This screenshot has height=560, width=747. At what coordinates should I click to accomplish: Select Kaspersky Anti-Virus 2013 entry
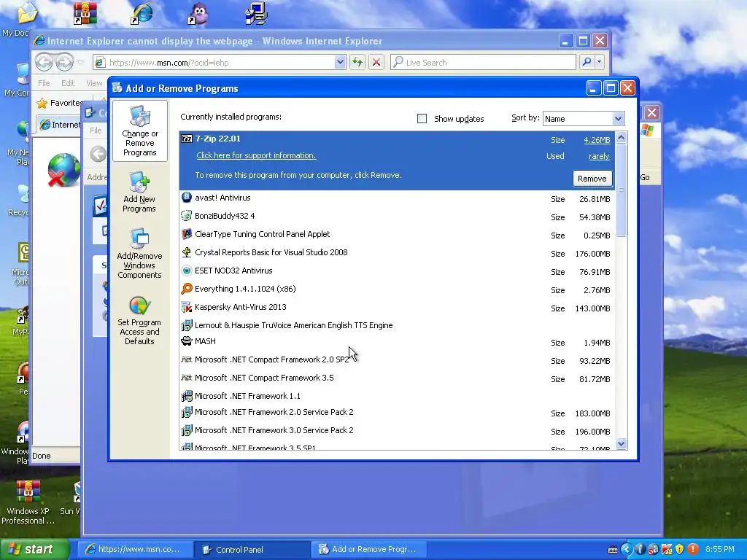pyautogui.click(x=398, y=308)
